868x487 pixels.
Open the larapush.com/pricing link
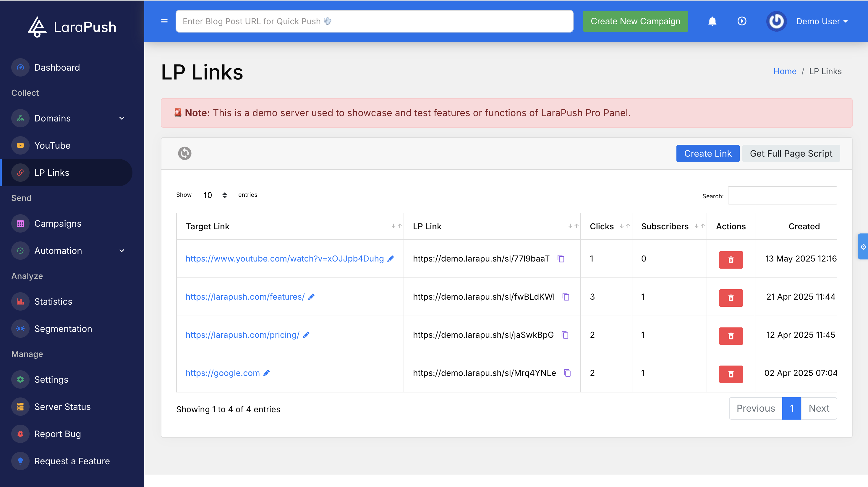243,335
